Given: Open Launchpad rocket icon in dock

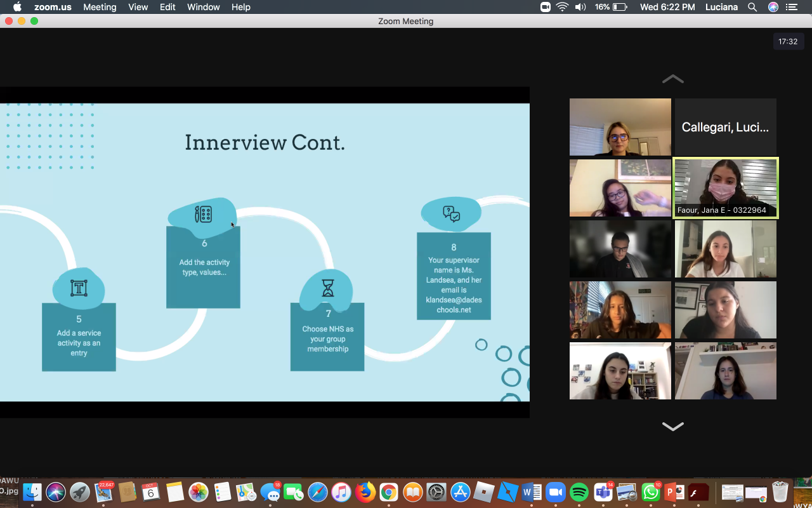Looking at the screenshot, I should point(80,492).
